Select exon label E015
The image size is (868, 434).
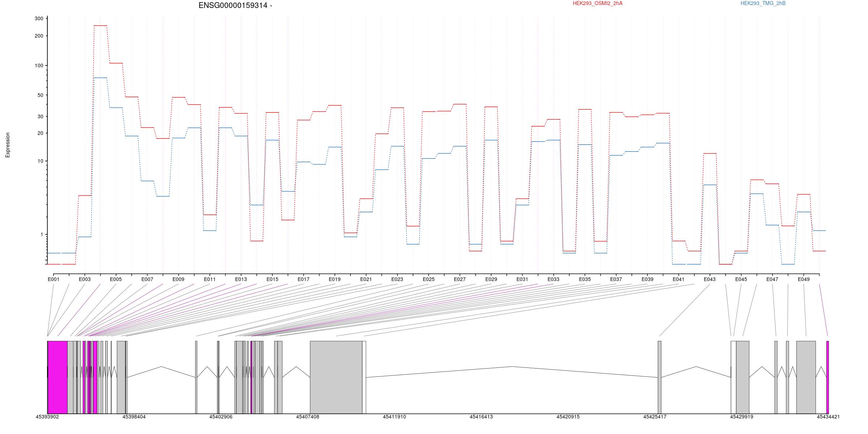(x=272, y=279)
